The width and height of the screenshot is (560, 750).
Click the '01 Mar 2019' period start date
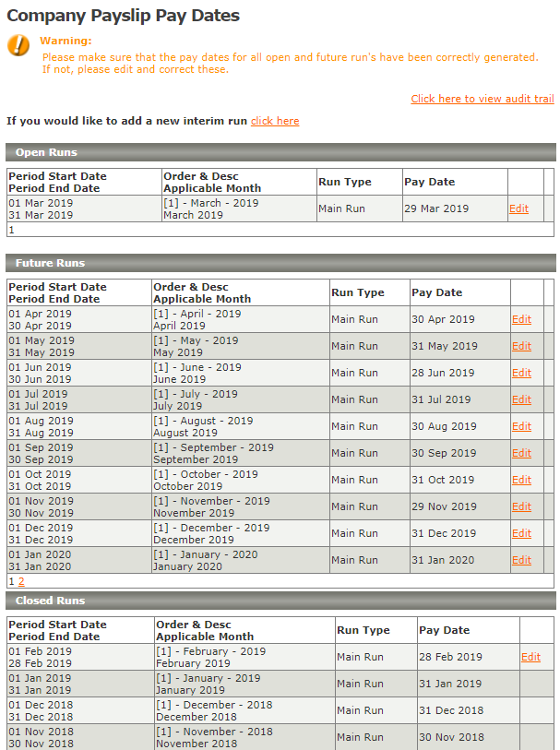(x=41, y=203)
